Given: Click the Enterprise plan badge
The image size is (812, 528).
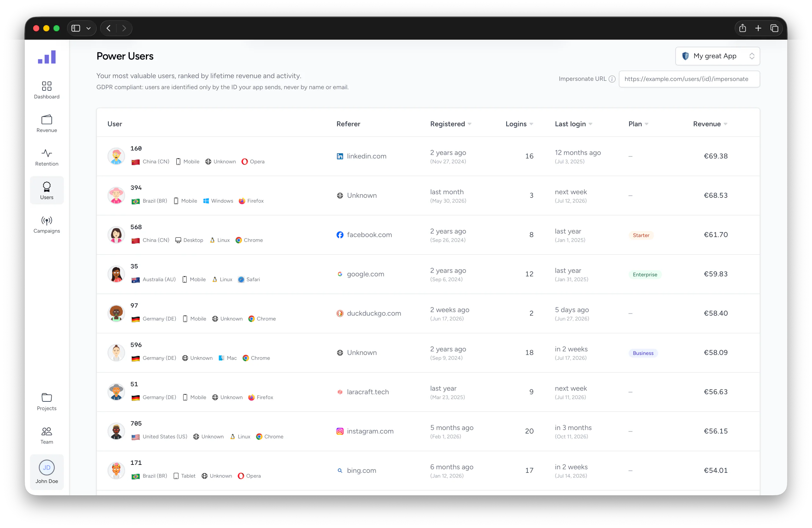Looking at the screenshot, I should tap(645, 275).
